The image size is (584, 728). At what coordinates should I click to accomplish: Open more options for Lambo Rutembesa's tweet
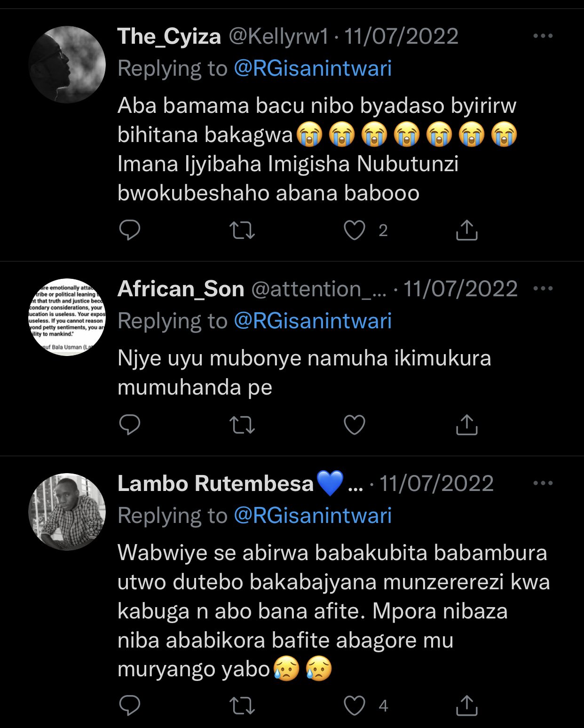click(x=543, y=483)
